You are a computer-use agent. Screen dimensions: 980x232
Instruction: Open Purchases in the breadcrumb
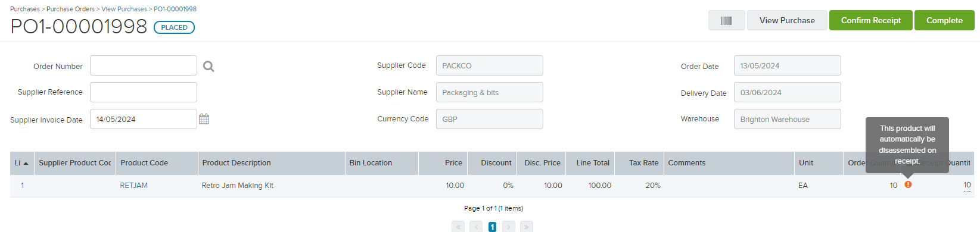click(x=25, y=9)
